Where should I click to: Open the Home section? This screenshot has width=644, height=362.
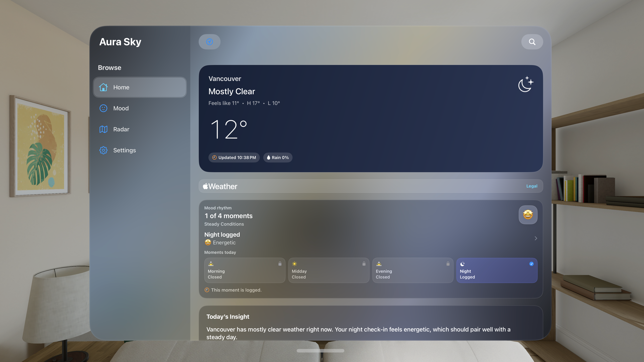(x=140, y=87)
